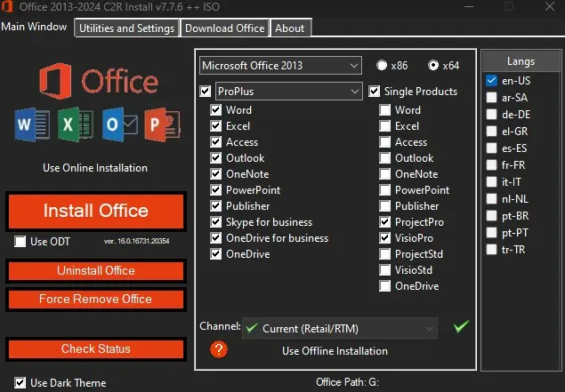
Task: Check PowerPoint under Single Products
Action: pos(385,189)
